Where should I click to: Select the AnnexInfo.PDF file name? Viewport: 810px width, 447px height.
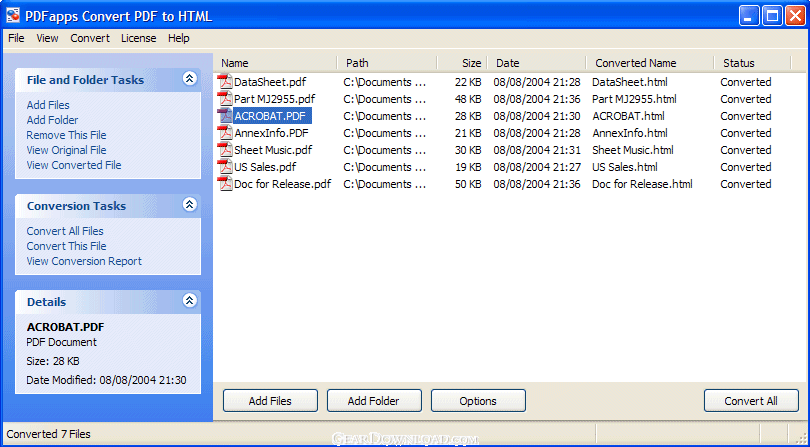pos(271,133)
